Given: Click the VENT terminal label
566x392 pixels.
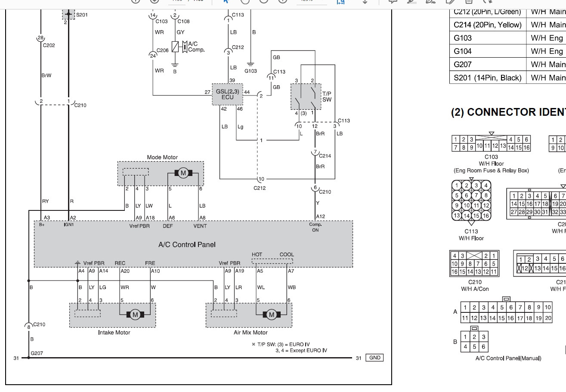Looking at the screenshot, I should point(200,226).
